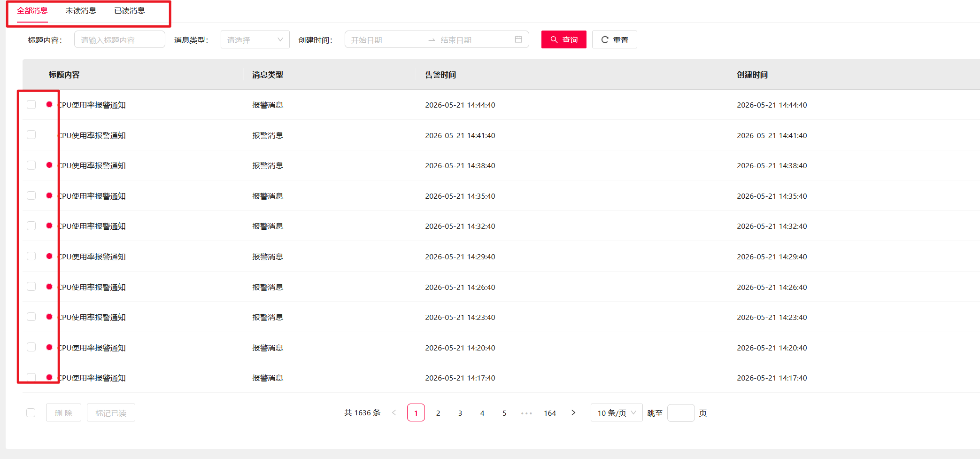The width and height of the screenshot is (980, 459).
Task: Click unread red dot of 14:32:40 row
Action: [49, 226]
